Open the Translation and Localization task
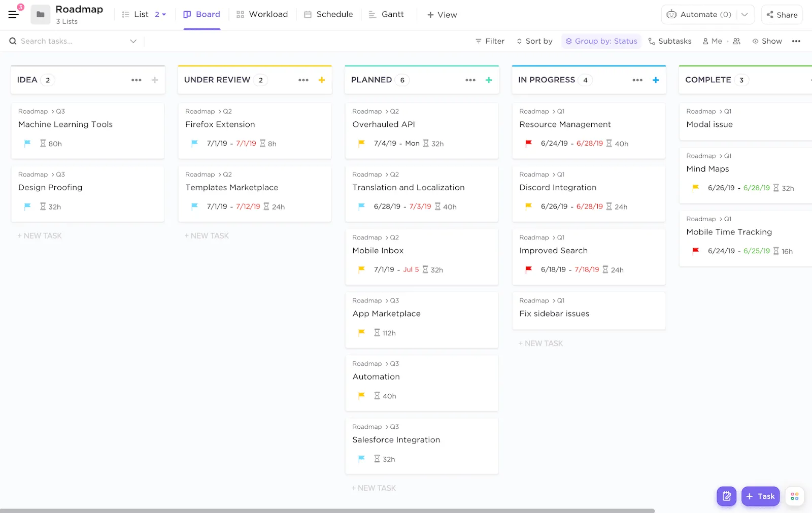This screenshot has width=812, height=513. [x=422, y=194]
